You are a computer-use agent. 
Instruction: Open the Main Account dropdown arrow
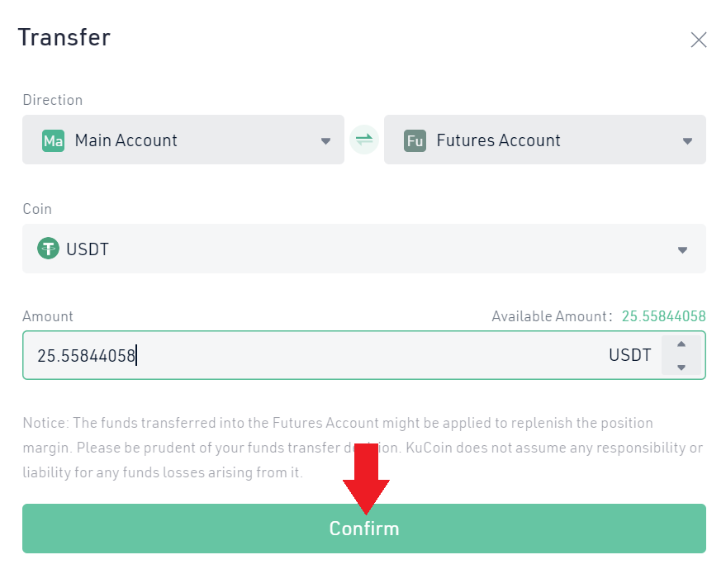[325, 141]
